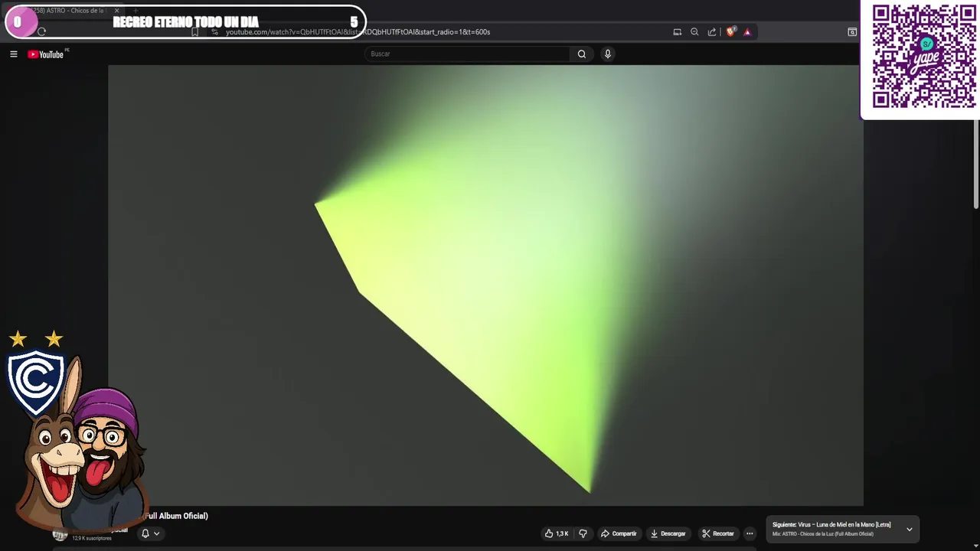Click the Buscar search field
This screenshot has height=551, width=980.
coord(468,54)
